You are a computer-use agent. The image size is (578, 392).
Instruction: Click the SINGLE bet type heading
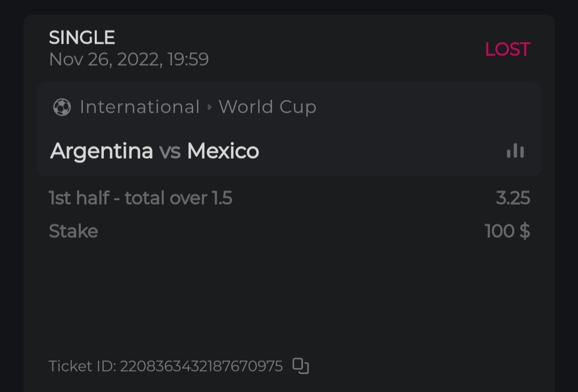pos(82,37)
